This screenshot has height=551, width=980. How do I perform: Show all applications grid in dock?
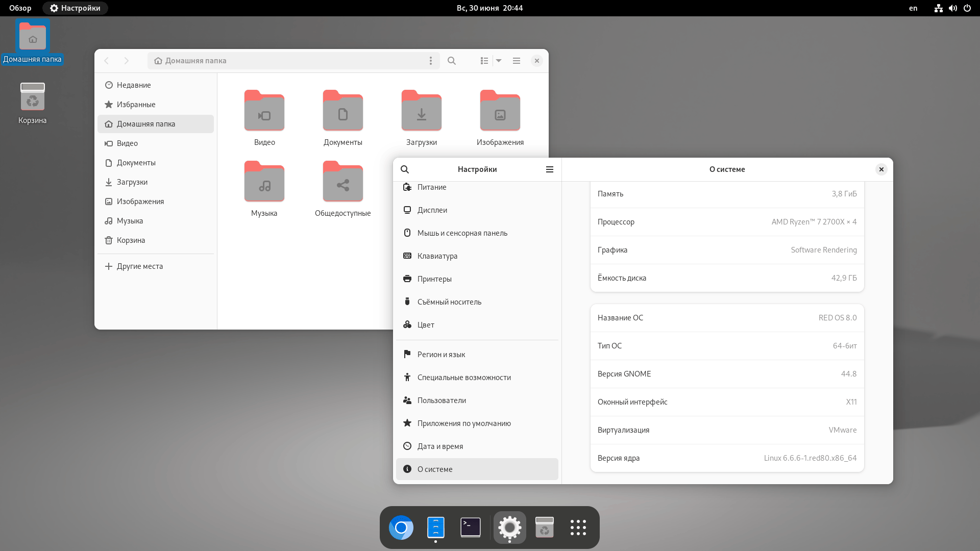578,528
